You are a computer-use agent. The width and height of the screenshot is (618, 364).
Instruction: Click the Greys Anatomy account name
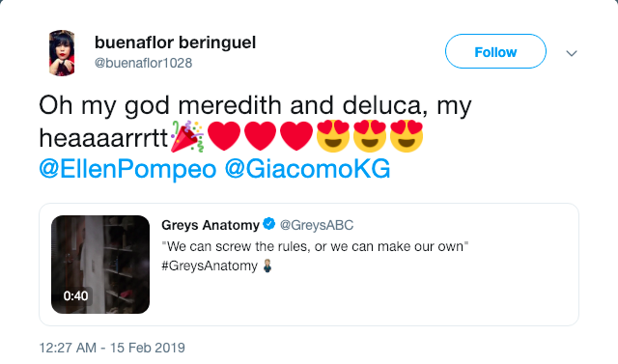[211, 225]
